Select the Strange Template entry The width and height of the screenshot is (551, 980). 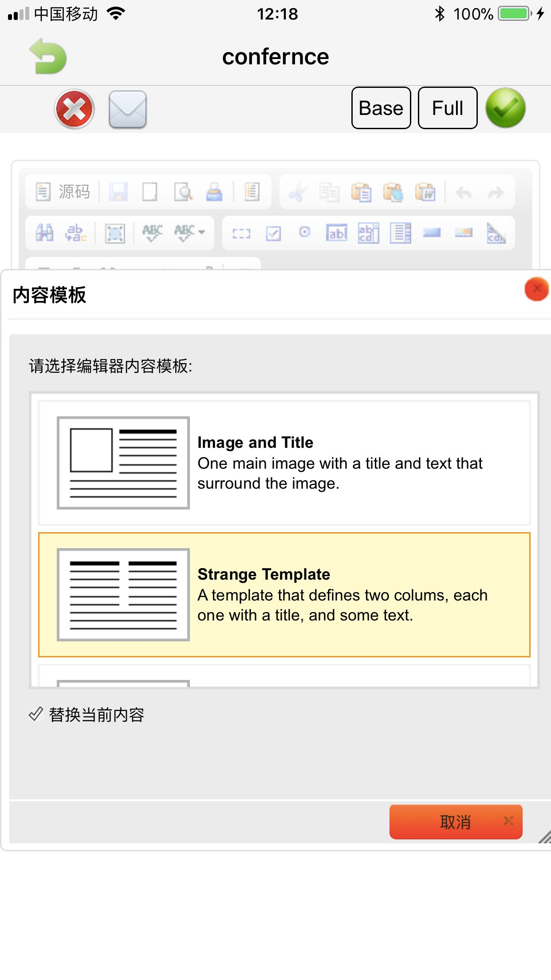284,595
